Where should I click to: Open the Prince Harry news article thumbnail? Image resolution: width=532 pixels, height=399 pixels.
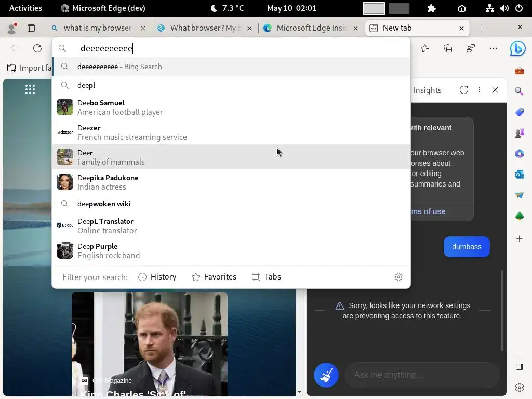coord(150,344)
